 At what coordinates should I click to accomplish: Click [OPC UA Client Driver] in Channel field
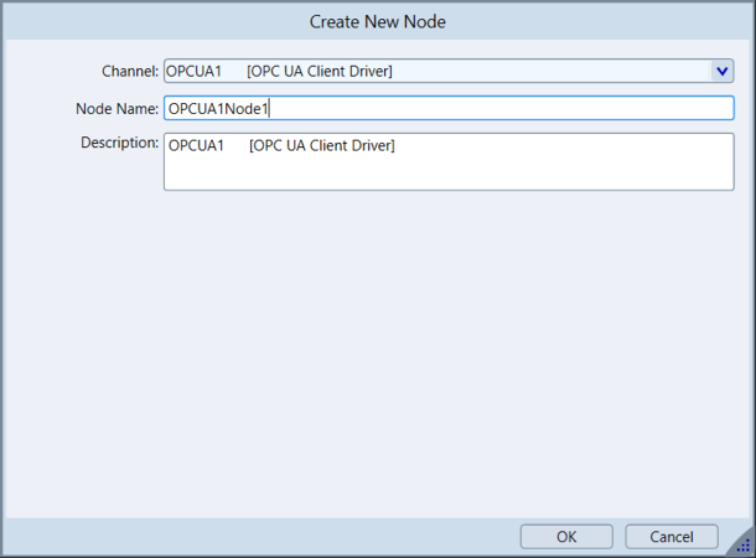pos(319,71)
